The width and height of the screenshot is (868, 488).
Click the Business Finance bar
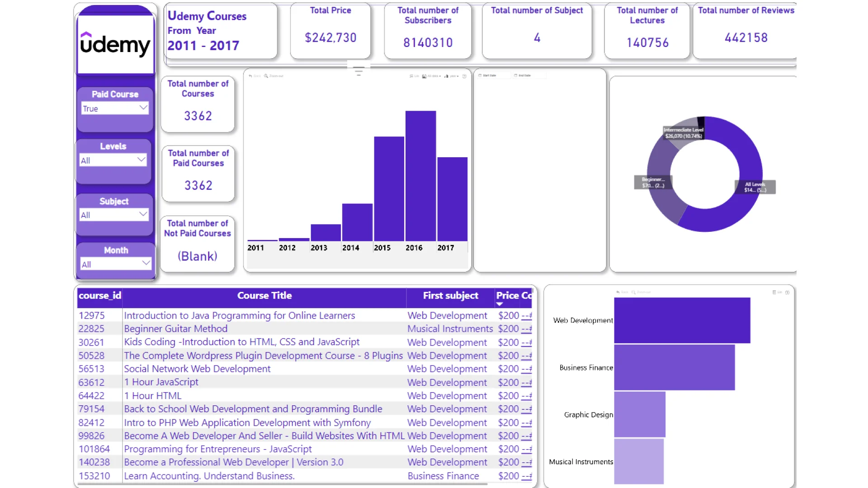point(675,367)
